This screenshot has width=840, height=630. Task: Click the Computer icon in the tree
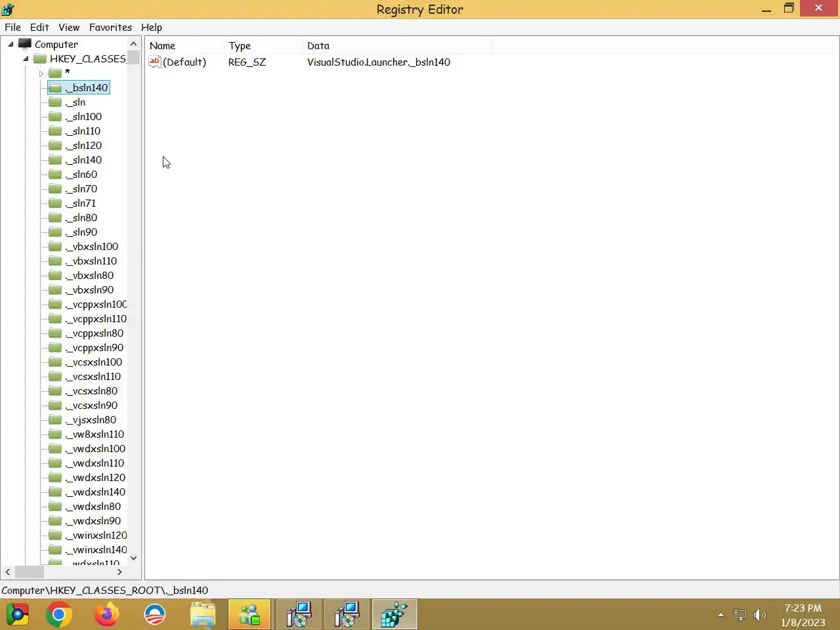point(25,44)
